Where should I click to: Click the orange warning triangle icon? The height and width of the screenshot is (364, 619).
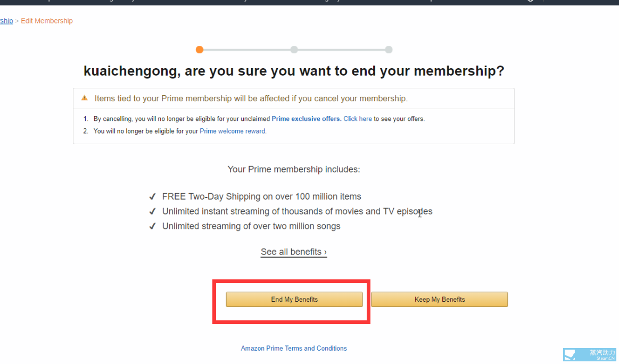pos(84,98)
